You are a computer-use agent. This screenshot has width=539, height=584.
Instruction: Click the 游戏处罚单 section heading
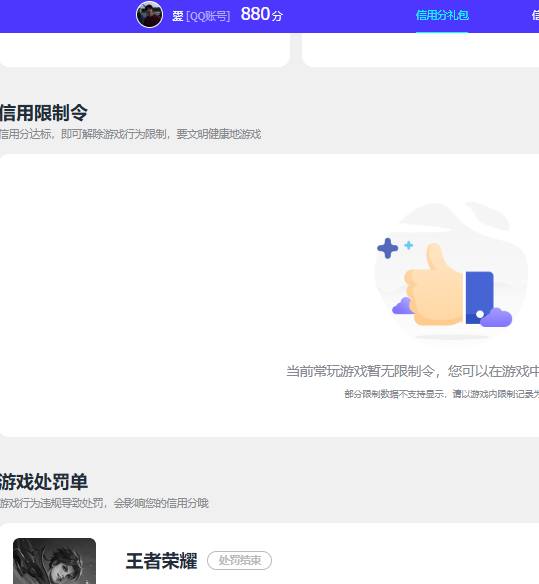pos(44,482)
